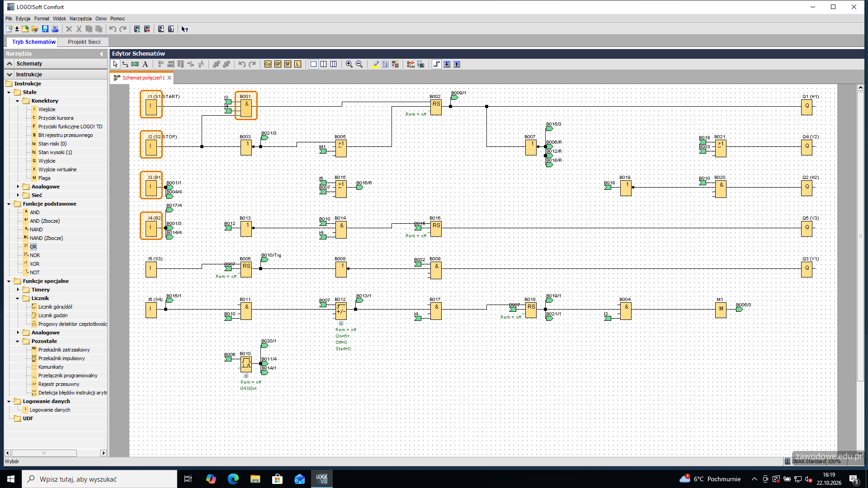This screenshot has width=868, height=488.
Task: Select the yellow highlighter line marker tool
Action: click(375, 64)
